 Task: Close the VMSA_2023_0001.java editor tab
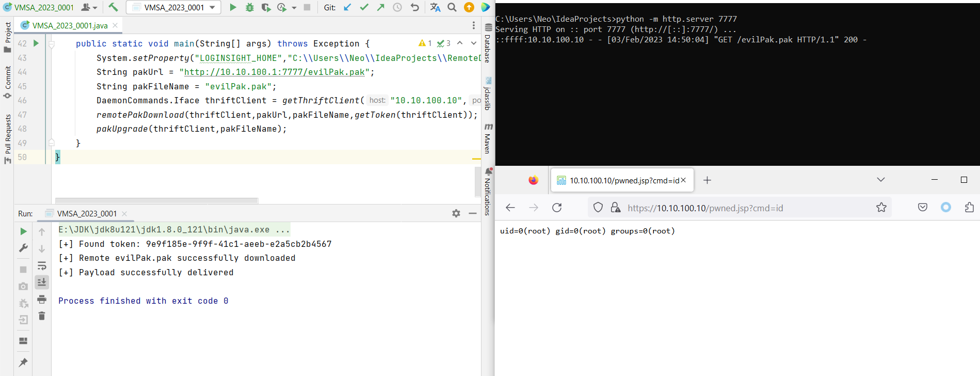coord(115,25)
